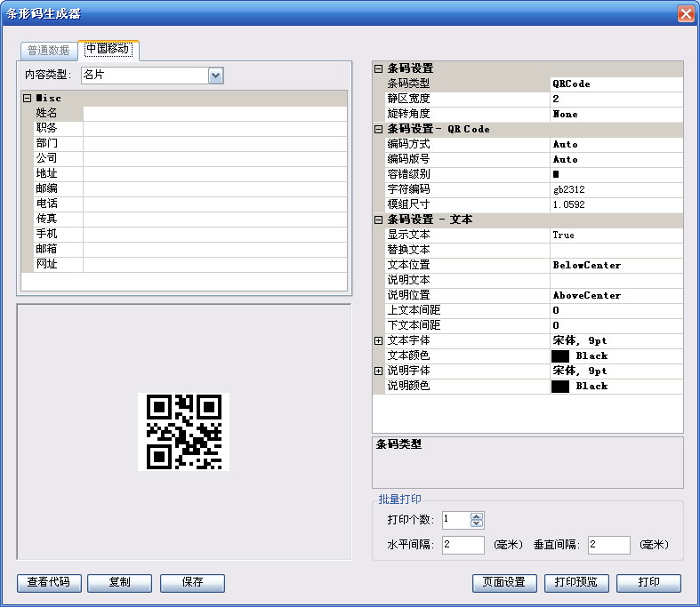
Task: Click the 说明颜色 black color swatch
Action: [x=559, y=386]
